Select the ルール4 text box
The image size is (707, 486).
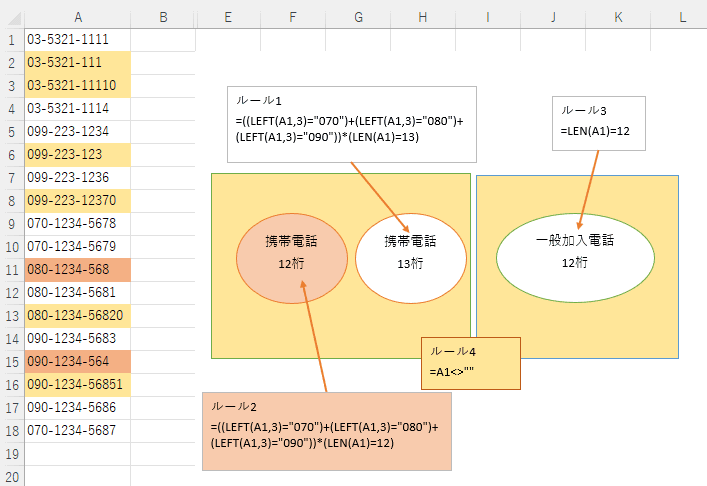(471, 363)
